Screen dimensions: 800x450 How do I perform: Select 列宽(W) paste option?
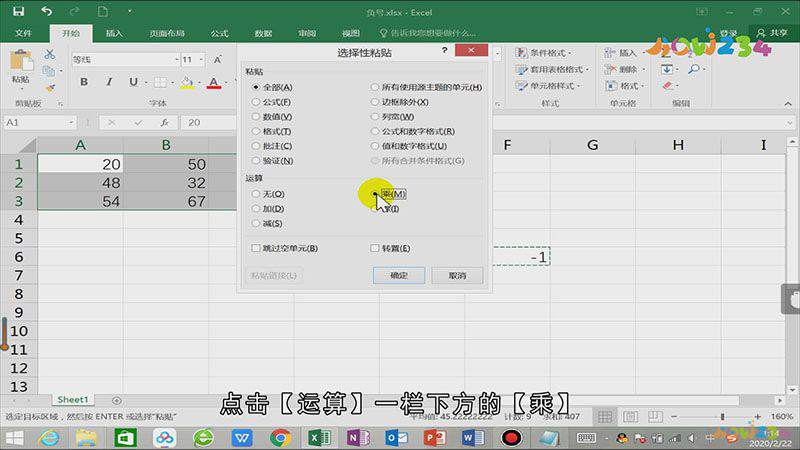pos(392,117)
